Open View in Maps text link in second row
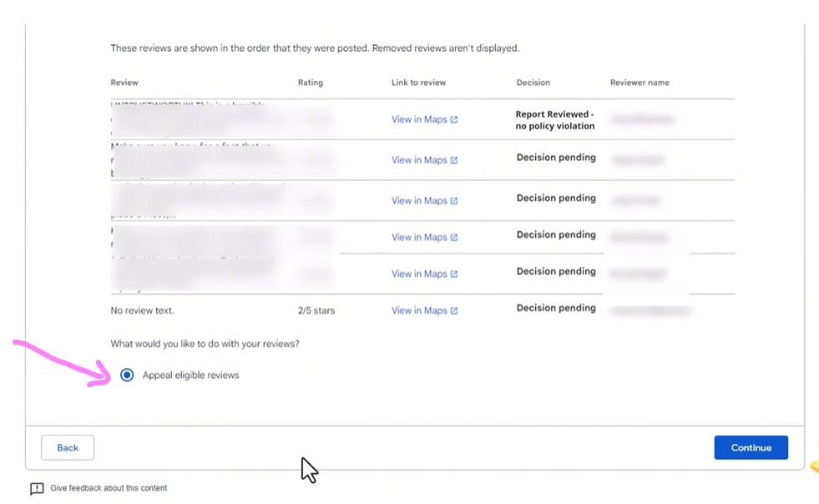 [x=419, y=160]
